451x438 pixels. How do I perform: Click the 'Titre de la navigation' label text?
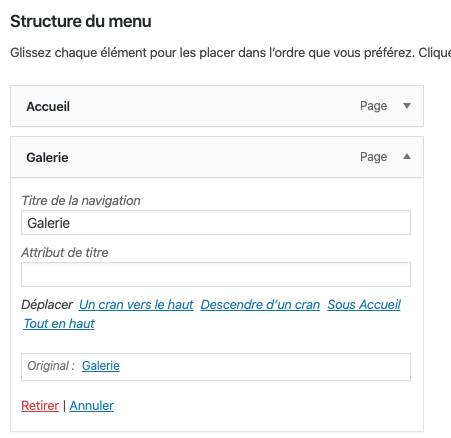pos(81,201)
